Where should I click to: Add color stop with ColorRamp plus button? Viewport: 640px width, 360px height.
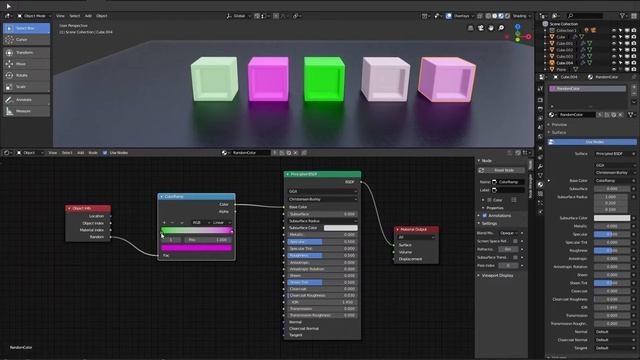coord(164,222)
